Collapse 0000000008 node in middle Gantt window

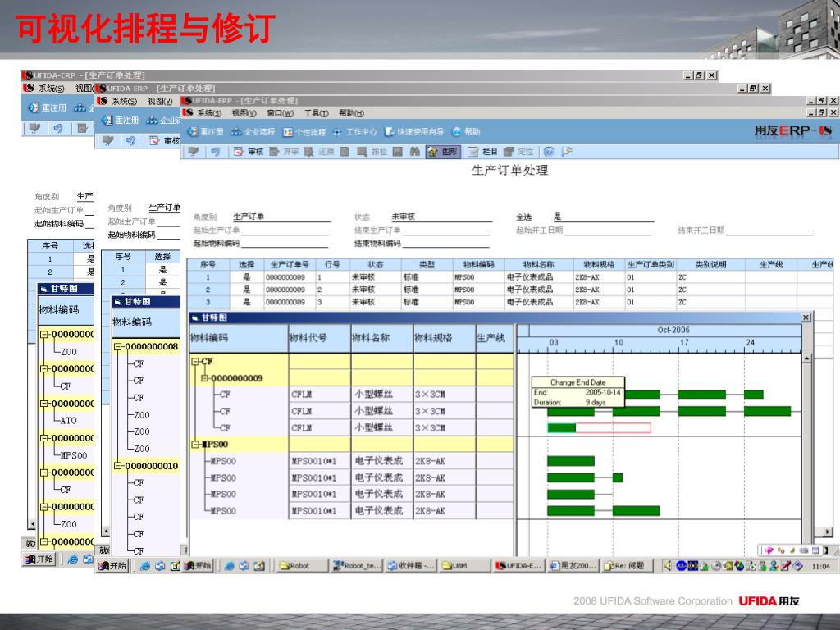pos(118,347)
